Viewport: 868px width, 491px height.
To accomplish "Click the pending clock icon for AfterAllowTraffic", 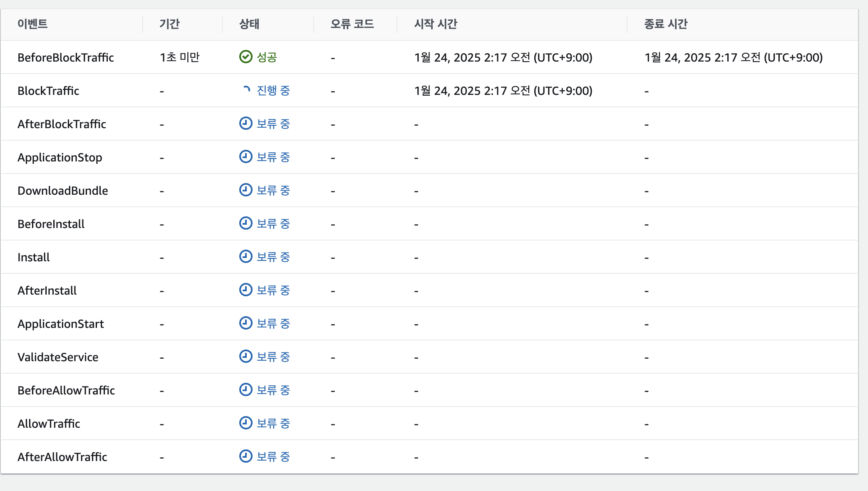I will point(246,456).
